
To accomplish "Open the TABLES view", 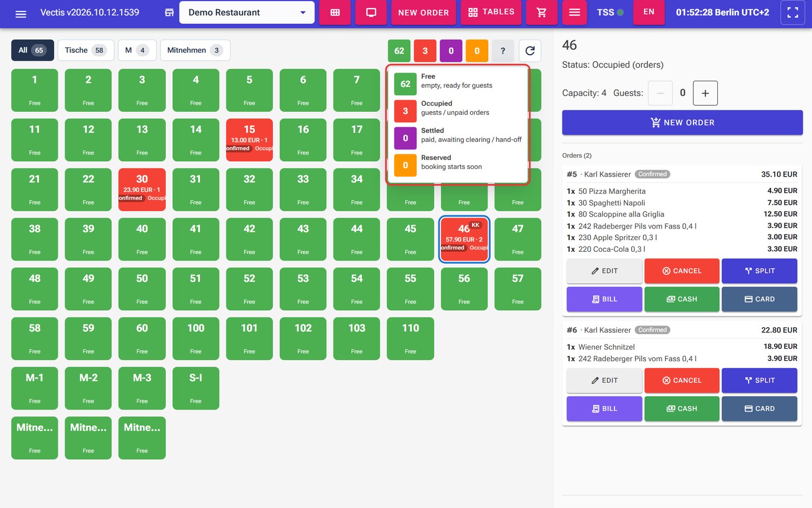I will pos(491,12).
